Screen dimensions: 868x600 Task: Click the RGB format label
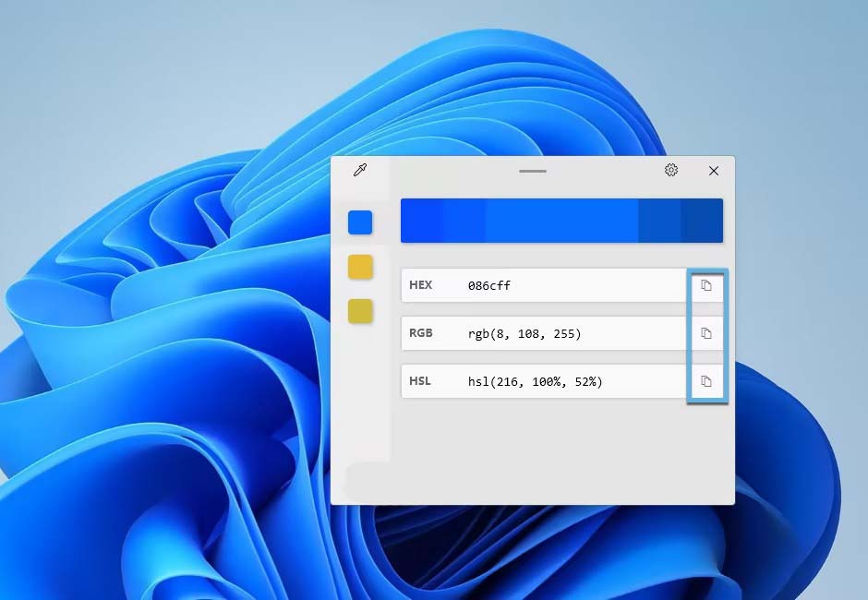tap(421, 332)
